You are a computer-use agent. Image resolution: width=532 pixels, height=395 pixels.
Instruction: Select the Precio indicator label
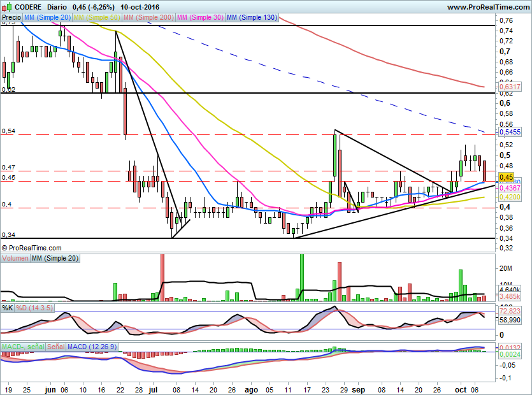pos(11,18)
